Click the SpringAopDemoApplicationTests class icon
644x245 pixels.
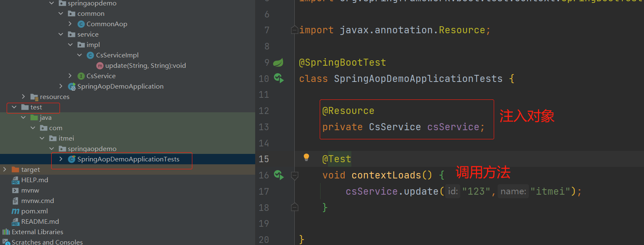pyautogui.click(x=72, y=159)
